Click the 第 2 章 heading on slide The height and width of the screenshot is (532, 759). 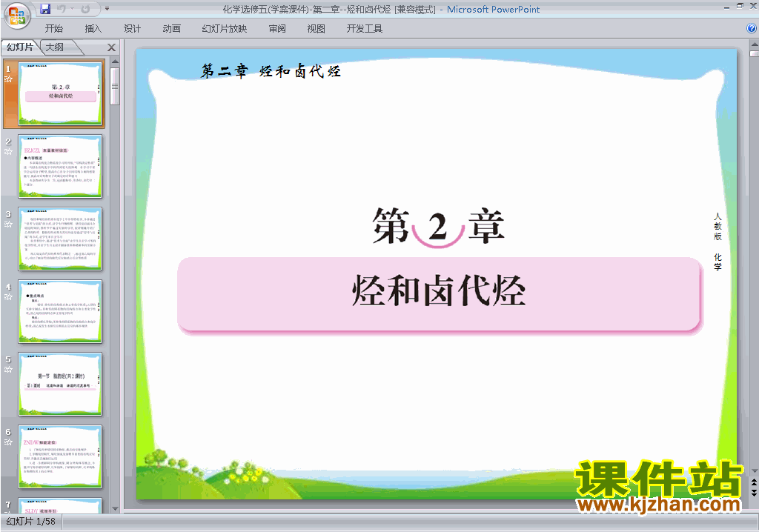coord(439,226)
